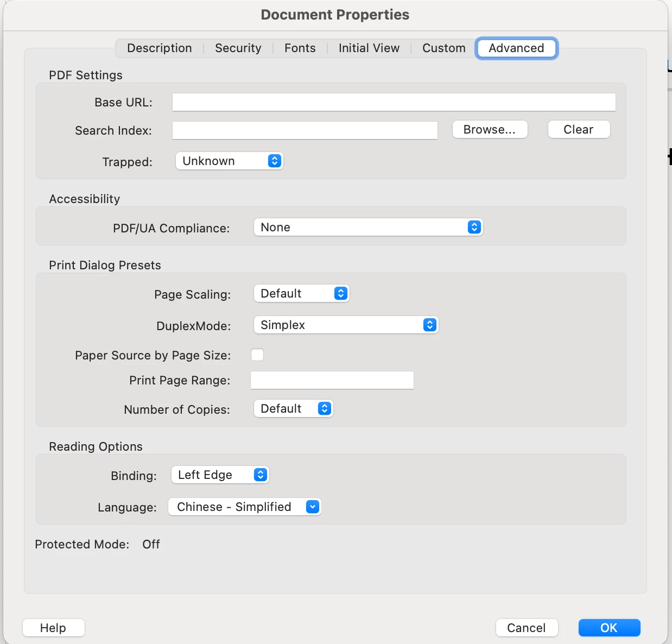Focus the Print Page Range field
Viewport: 672px width, 644px height.
click(332, 380)
